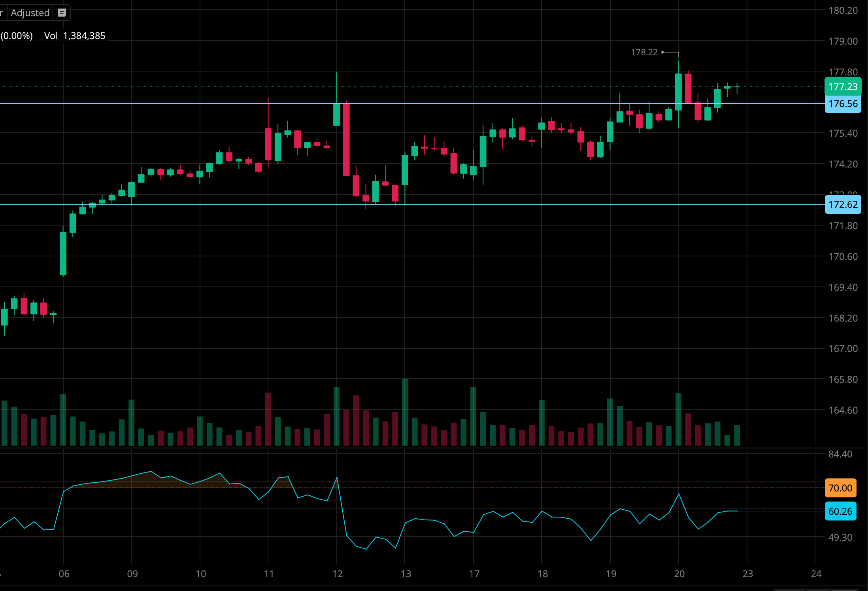The width and height of the screenshot is (868, 591).
Task: Click the 49.30 RSI axis label
Action: 840,537
